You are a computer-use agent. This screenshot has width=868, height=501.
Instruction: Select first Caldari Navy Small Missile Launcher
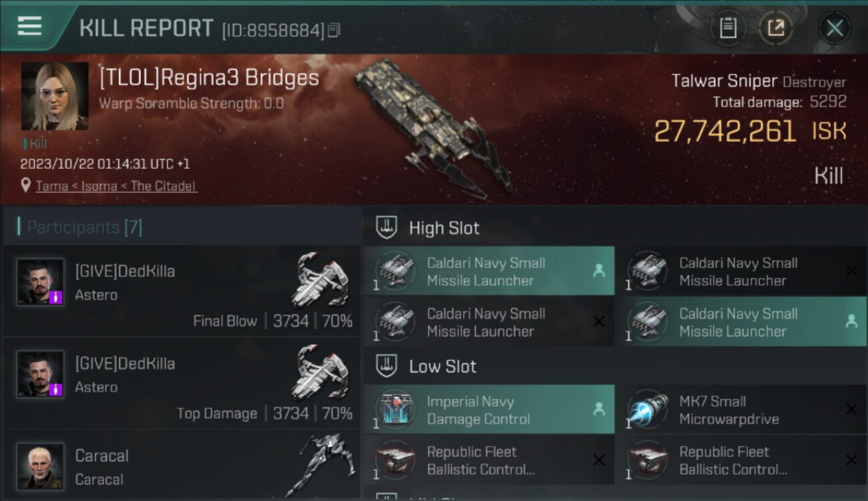tap(489, 271)
